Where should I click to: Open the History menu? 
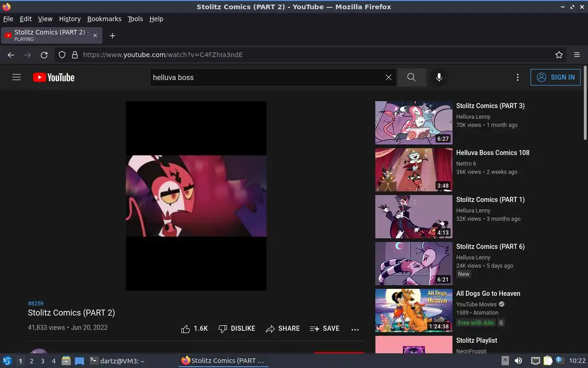pos(70,19)
